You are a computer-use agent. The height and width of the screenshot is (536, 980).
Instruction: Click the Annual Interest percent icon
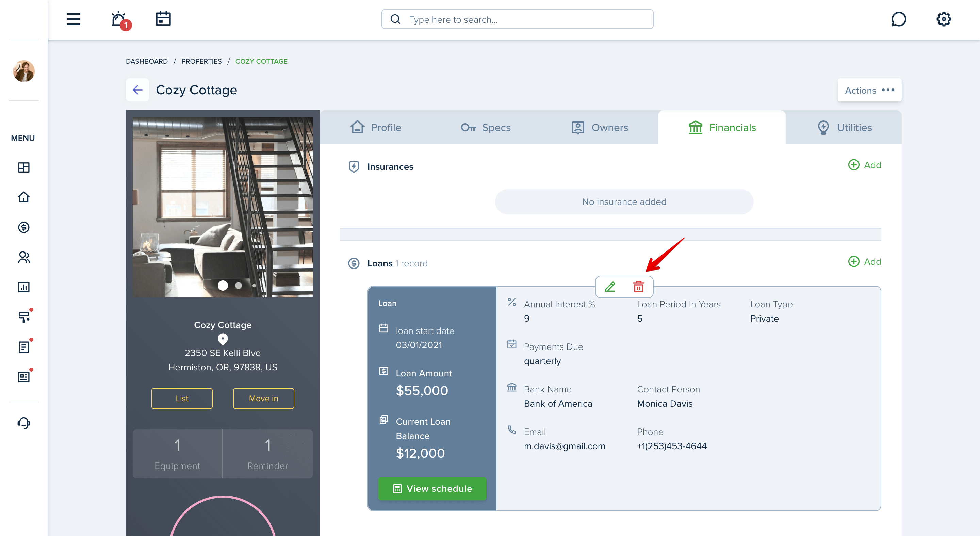click(512, 302)
